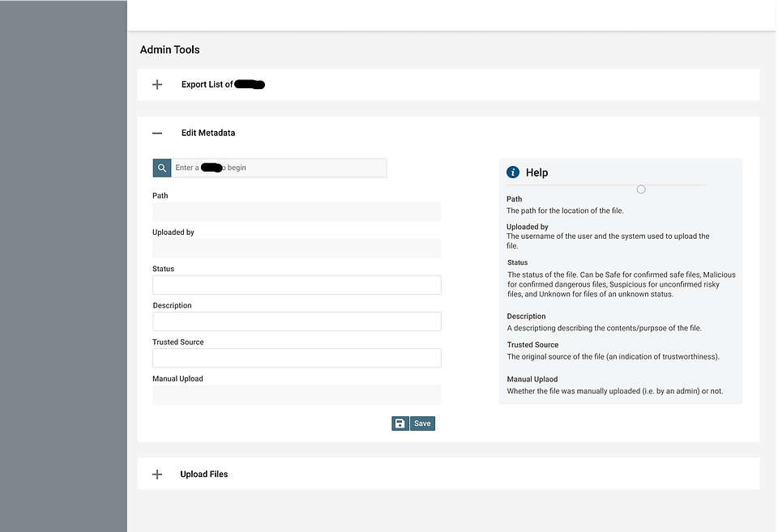Image resolution: width=778 pixels, height=532 pixels.
Task: Click the Trusted Source input field
Action: [x=297, y=357]
